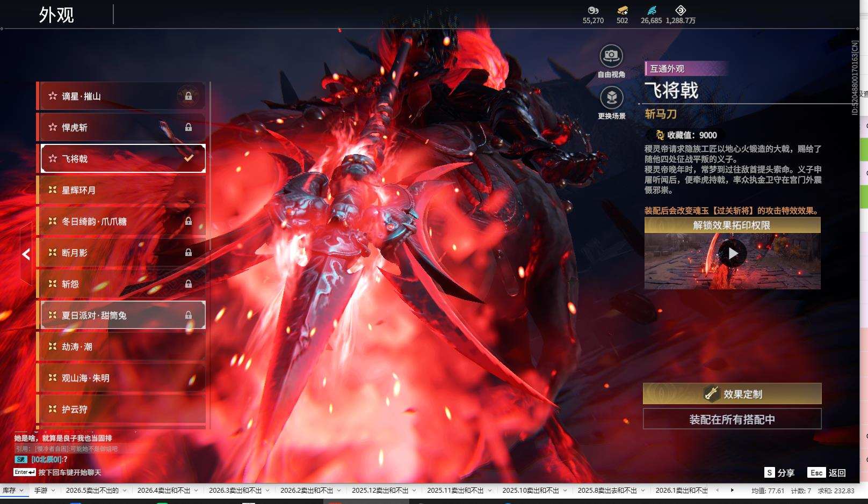Image resolution: width=868 pixels, height=504 pixels.
Task: Open the free camera view (自由视角)
Action: 611,56
